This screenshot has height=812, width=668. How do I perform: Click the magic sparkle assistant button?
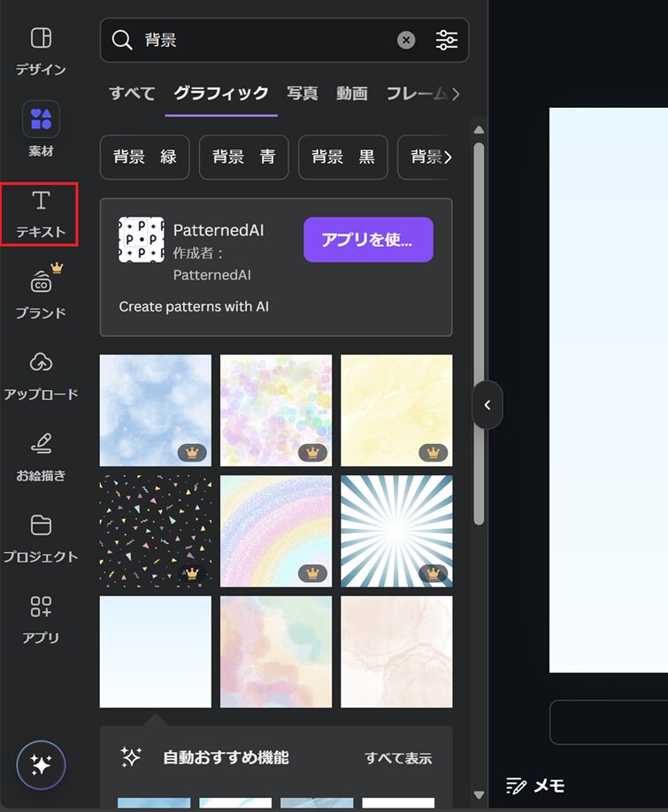pyautogui.click(x=41, y=765)
